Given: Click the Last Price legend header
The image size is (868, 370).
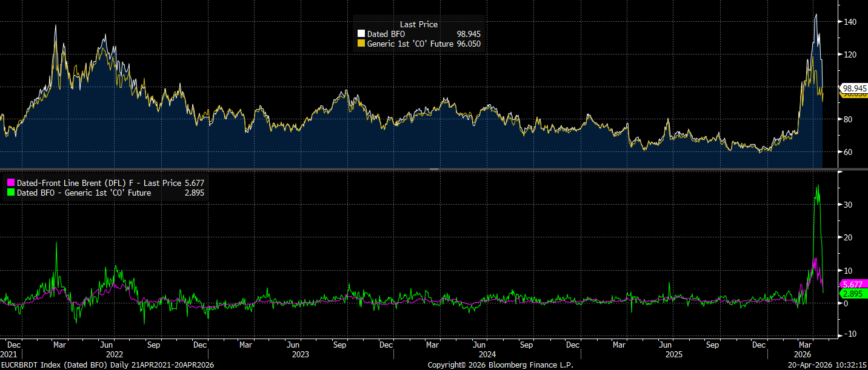Looking at the screenshot, I should click(x=419, y=24).
